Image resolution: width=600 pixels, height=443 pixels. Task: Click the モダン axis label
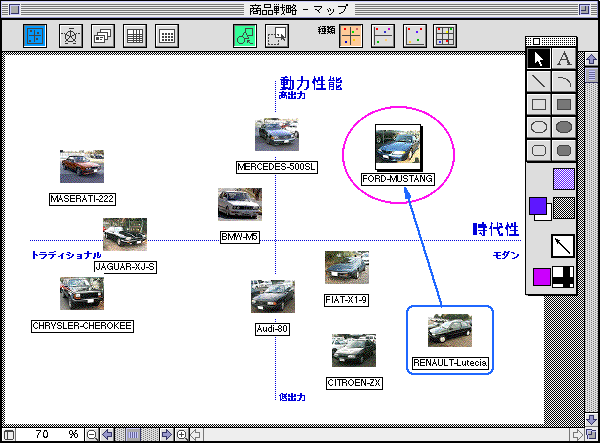click(506, 255)
